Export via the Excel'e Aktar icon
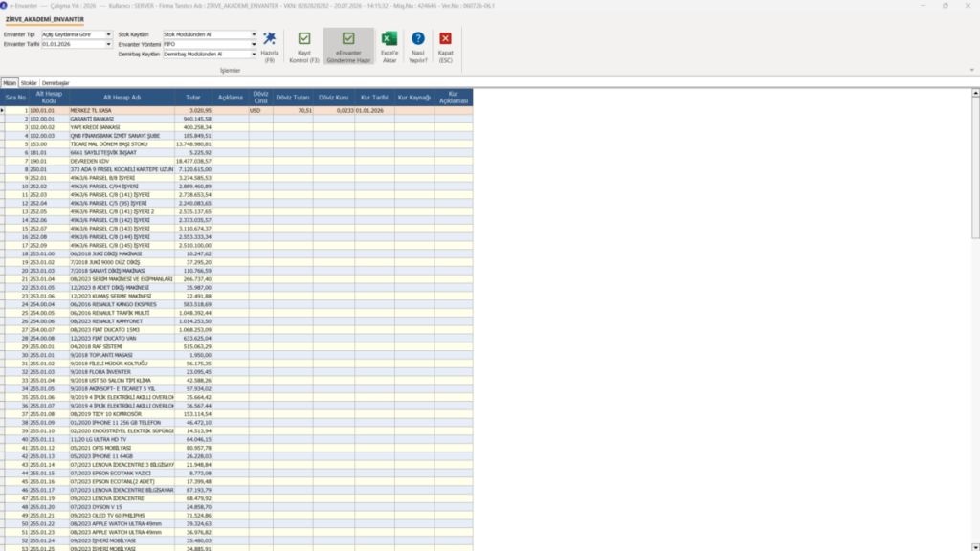The image size is (980, 551). [390, 38]
